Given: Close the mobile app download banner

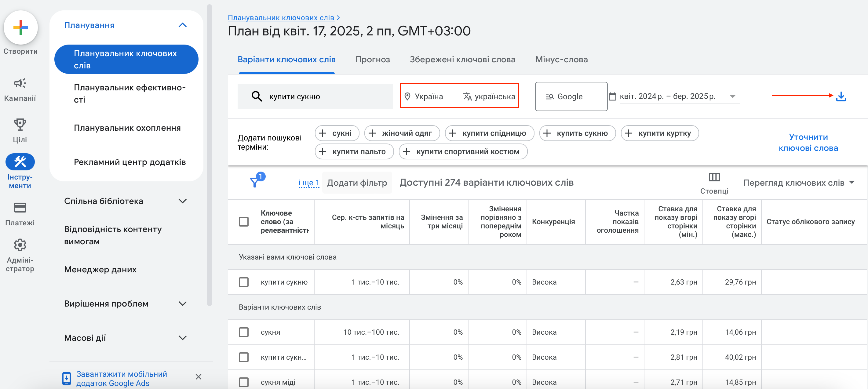Looking at the screenshot, I should tap(199, 376).
